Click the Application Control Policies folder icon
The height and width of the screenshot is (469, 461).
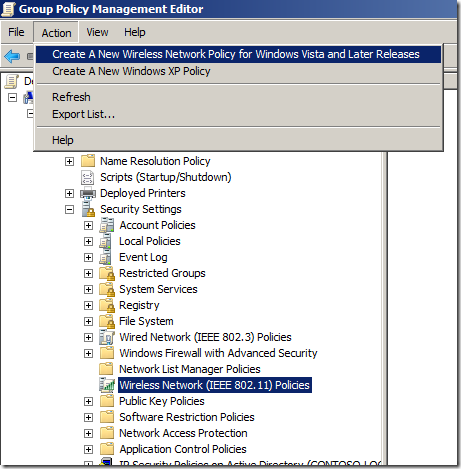pyautogui.click(x=107, y=449)
